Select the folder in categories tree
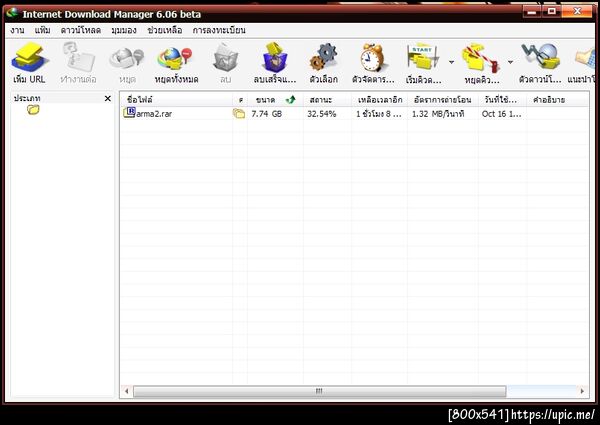This screenshot has height=425, width=600. coord(33,110)
